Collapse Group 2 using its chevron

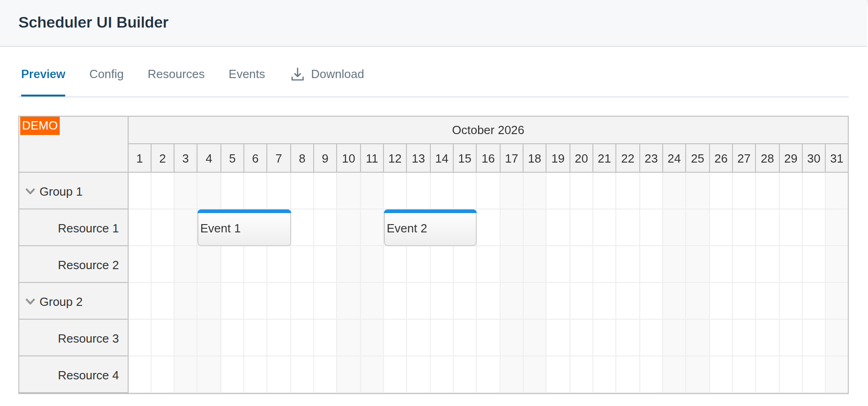coord(30,302)
